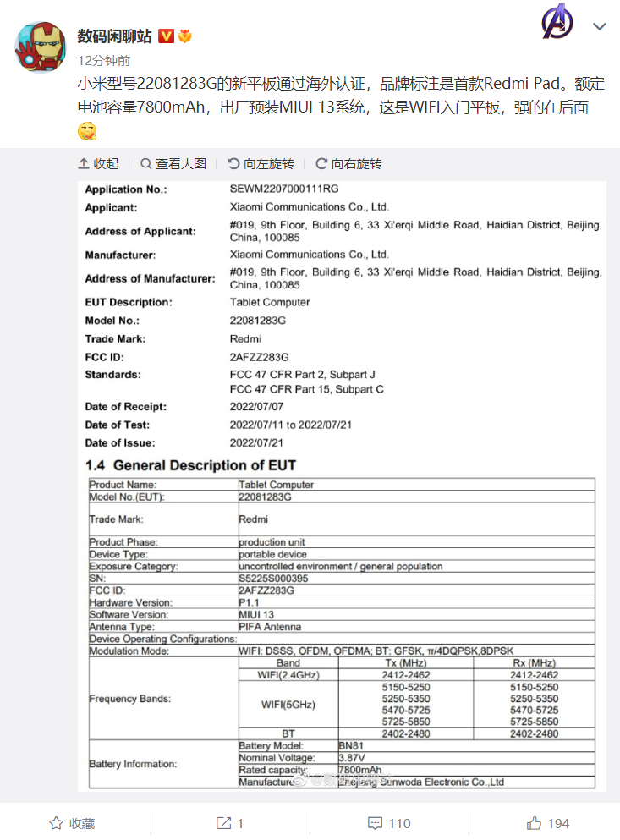Click the post text mentioning Redmi Pad
620x840 pixels.
pyautogui.click(x=338, y=96)
